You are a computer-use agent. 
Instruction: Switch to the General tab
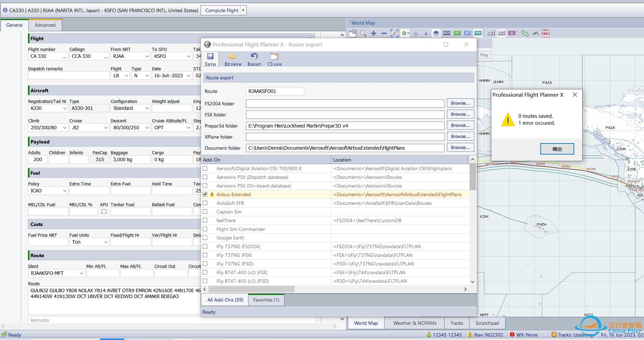14,25
